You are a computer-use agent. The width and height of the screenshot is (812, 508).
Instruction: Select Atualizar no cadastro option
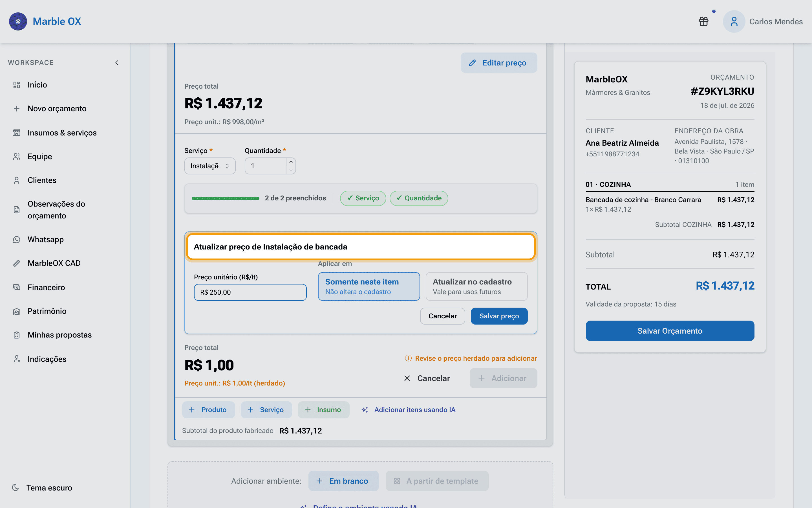click(x=476, y=286)
